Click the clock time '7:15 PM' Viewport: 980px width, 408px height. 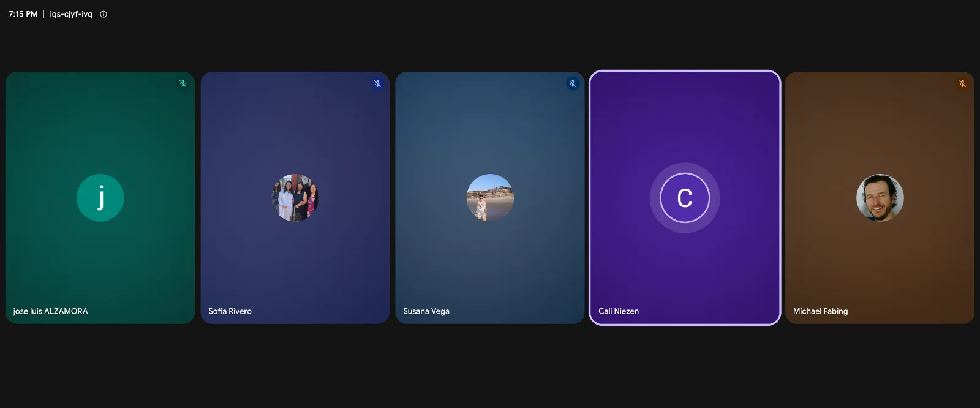point(23,14)
